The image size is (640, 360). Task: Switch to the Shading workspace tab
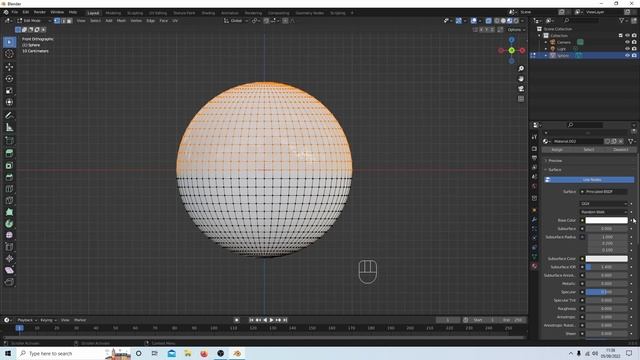pyautogui.click(x=208, y=13)
